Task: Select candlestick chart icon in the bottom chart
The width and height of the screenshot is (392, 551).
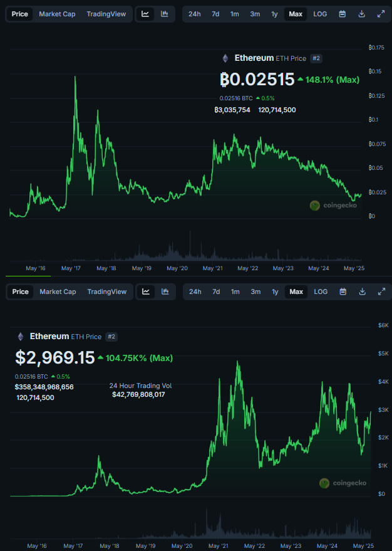Action: tap(165, 291)
